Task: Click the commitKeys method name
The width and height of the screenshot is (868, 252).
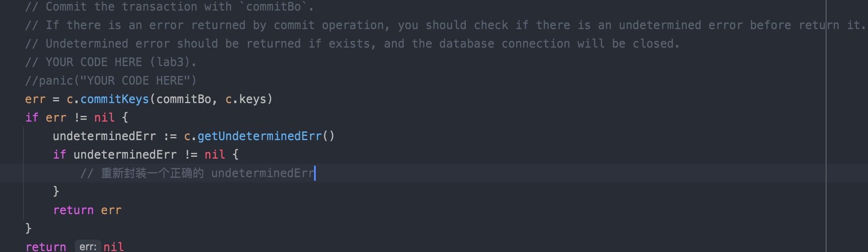Action: [x=115, y=99]
